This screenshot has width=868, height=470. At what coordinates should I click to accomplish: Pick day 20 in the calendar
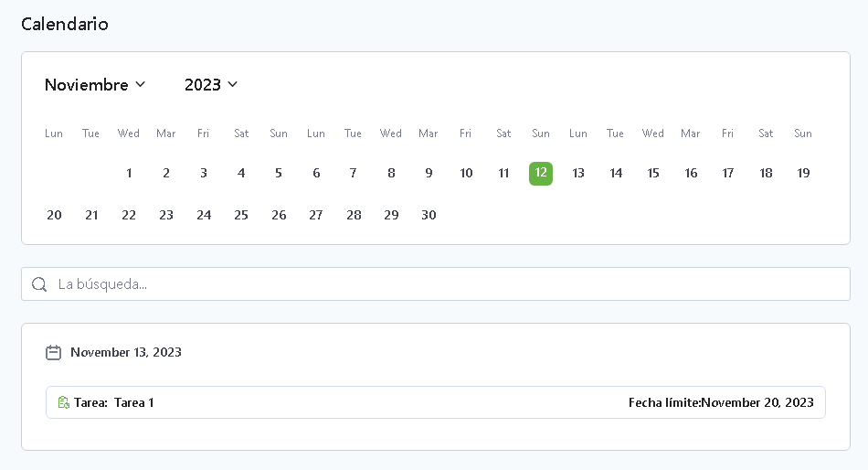point(54,215)
